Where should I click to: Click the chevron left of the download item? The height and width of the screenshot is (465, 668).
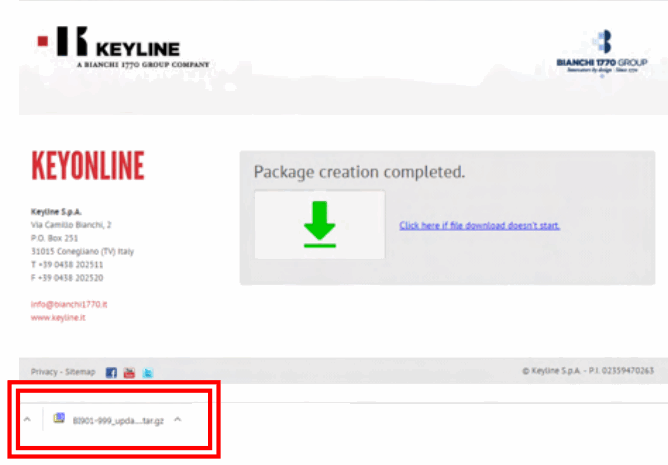coord(27,419)
